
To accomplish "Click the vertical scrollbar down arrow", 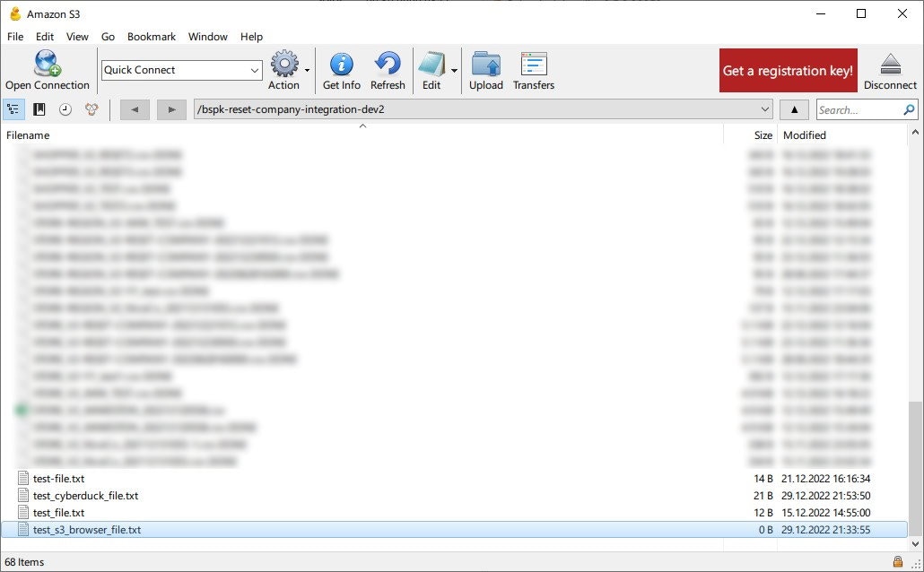I will (x=915, y=544).
